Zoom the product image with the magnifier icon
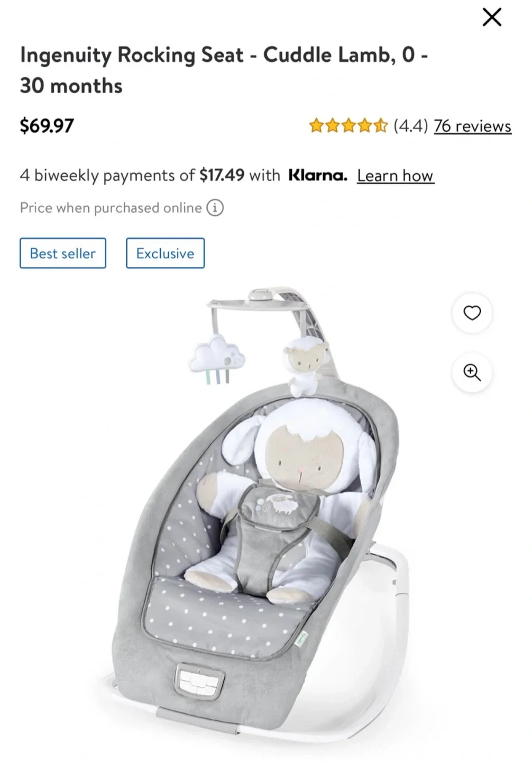Image resolution: width=532 pixels, height=762 pixels. pos(472,373)
